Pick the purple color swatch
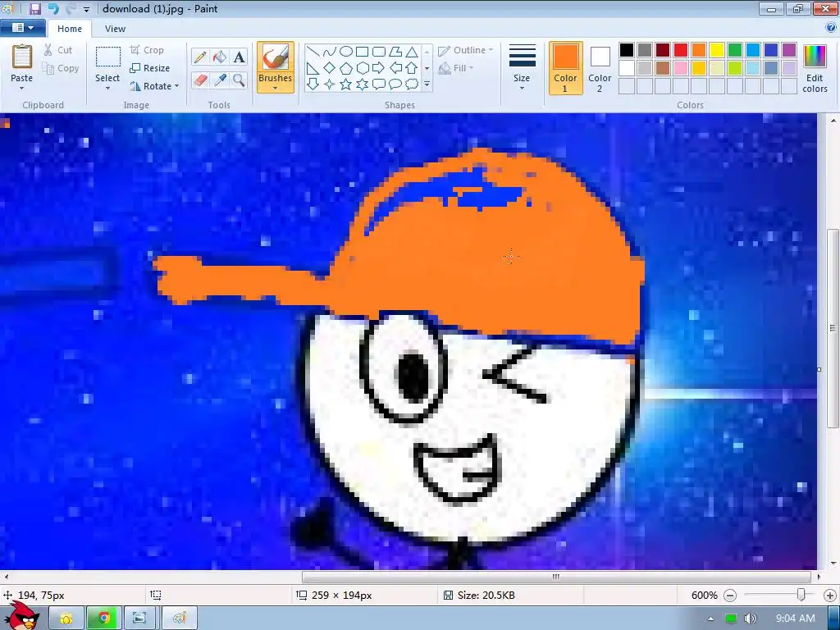Viewport: 840px width, 630px height. point(789,50)
